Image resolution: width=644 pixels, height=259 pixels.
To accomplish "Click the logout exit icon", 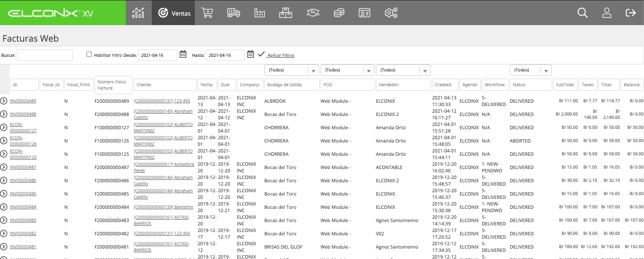I will (x=630, y=13).
